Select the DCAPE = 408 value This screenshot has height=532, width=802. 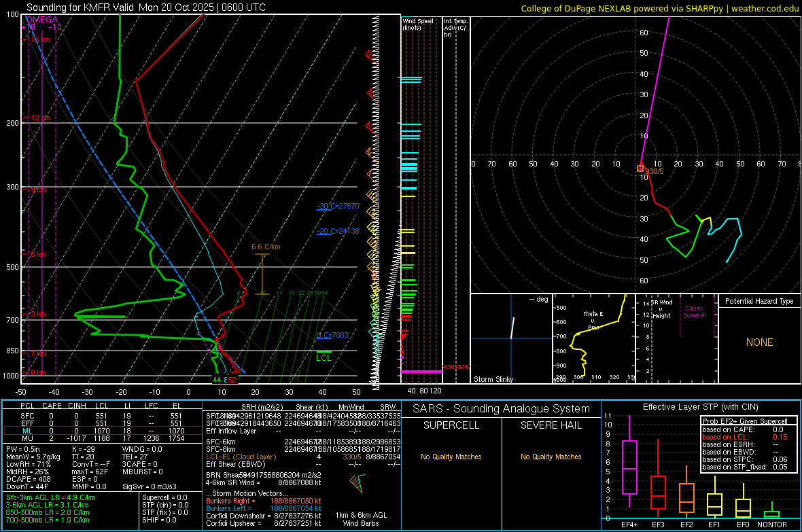(x=28, y=479)
